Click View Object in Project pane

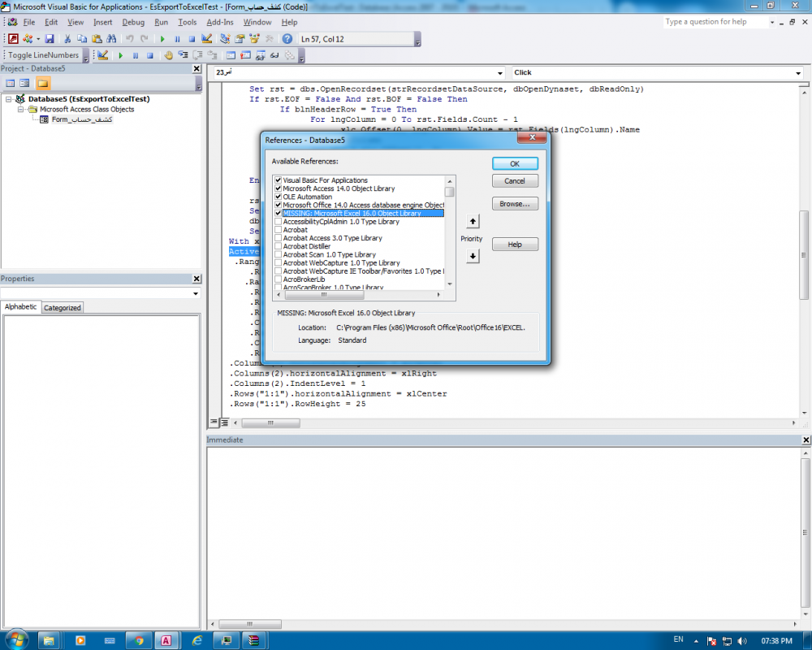point(24,83)
